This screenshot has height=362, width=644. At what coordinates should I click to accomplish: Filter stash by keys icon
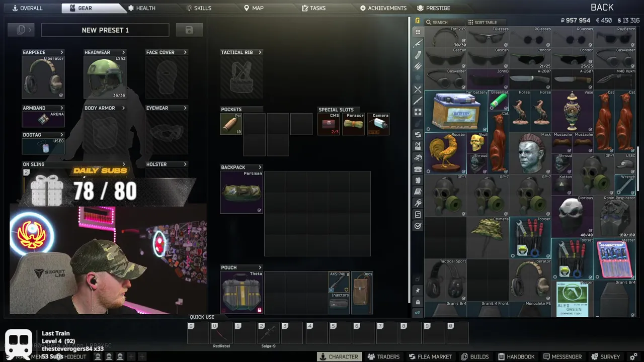(x=418, y=203)
